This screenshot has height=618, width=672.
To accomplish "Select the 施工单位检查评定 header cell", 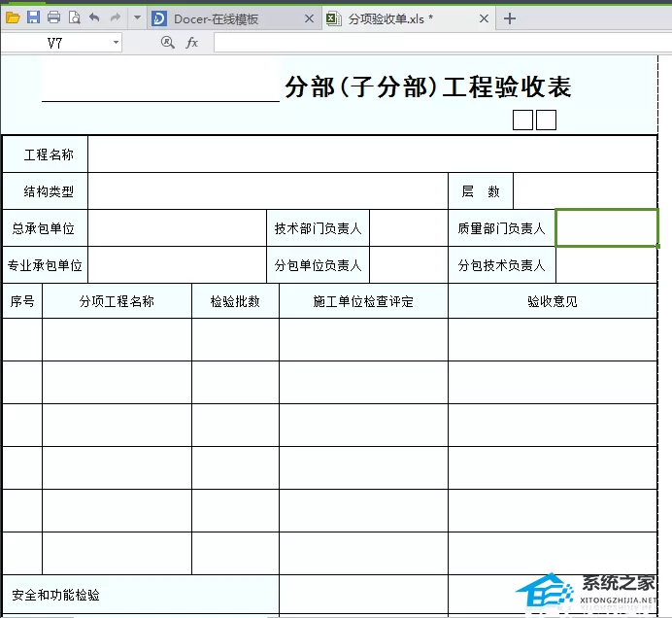I will click(x=363, y=301).
